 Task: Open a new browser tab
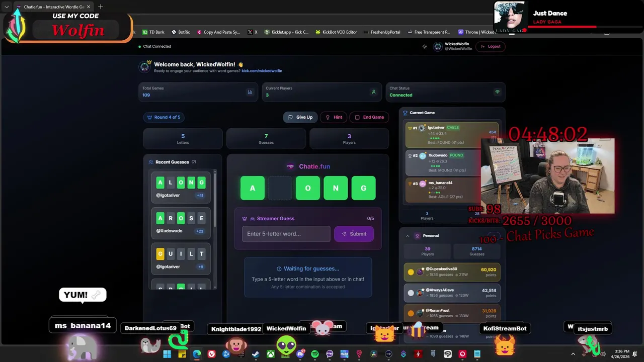pyautogui.click(x=101, y=7)
